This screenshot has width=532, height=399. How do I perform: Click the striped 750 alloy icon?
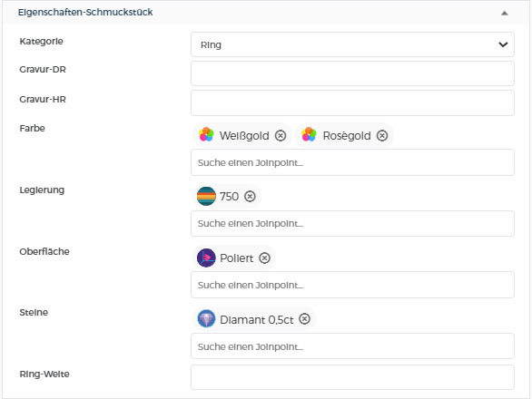pyautogui.click(x=206, y=196)
